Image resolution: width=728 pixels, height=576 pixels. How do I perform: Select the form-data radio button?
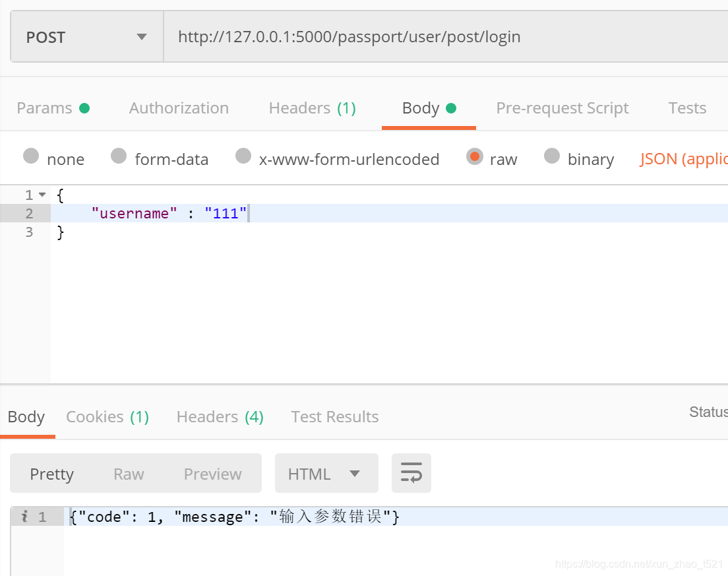point(119,156)
